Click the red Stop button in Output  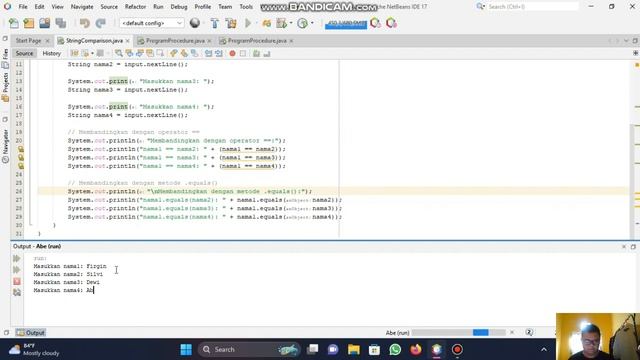17,281
